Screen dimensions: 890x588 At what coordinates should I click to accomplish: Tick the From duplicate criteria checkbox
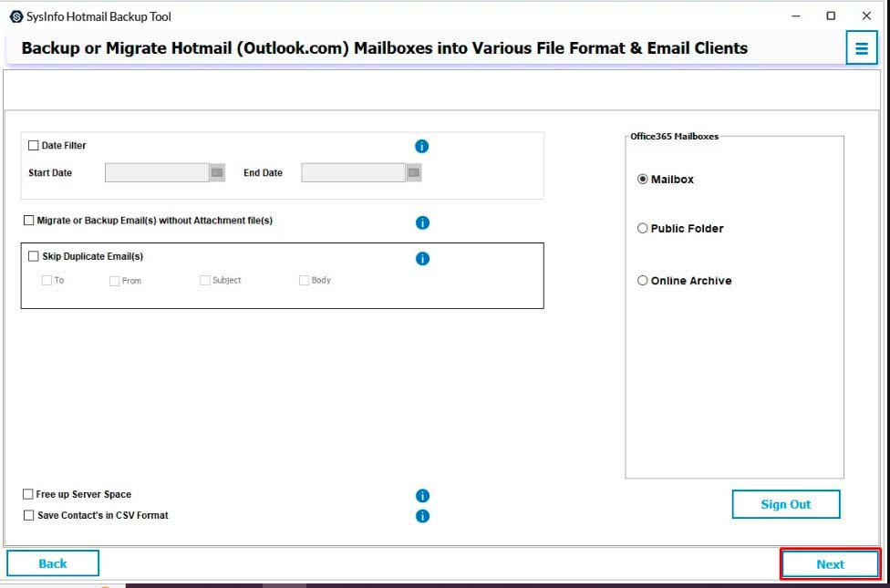click(x=115, y=281)
